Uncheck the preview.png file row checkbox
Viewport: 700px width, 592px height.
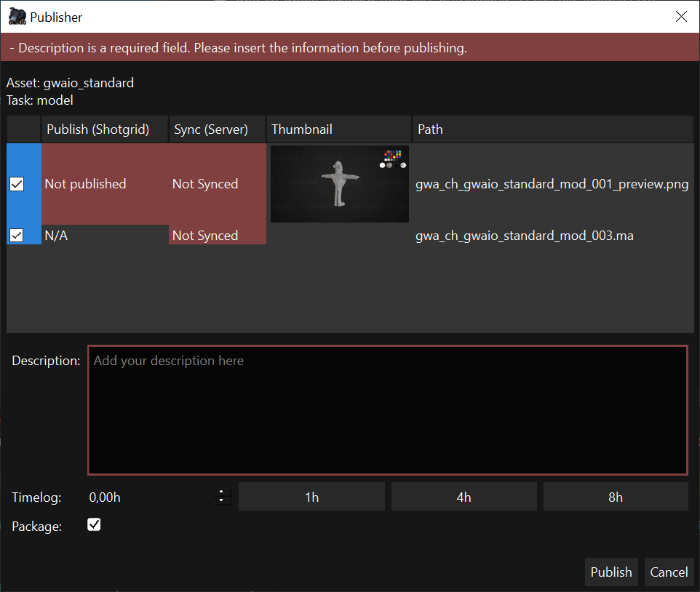[x=17, y=184]
